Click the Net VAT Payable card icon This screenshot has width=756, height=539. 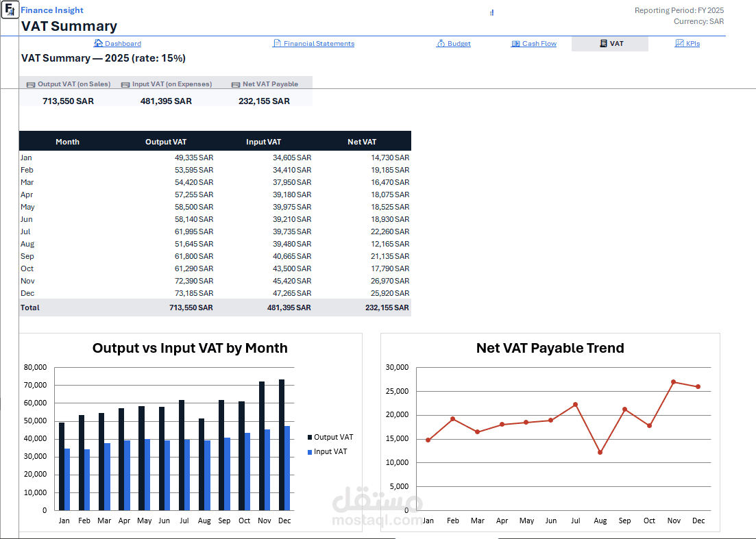(x=236, y=84)
